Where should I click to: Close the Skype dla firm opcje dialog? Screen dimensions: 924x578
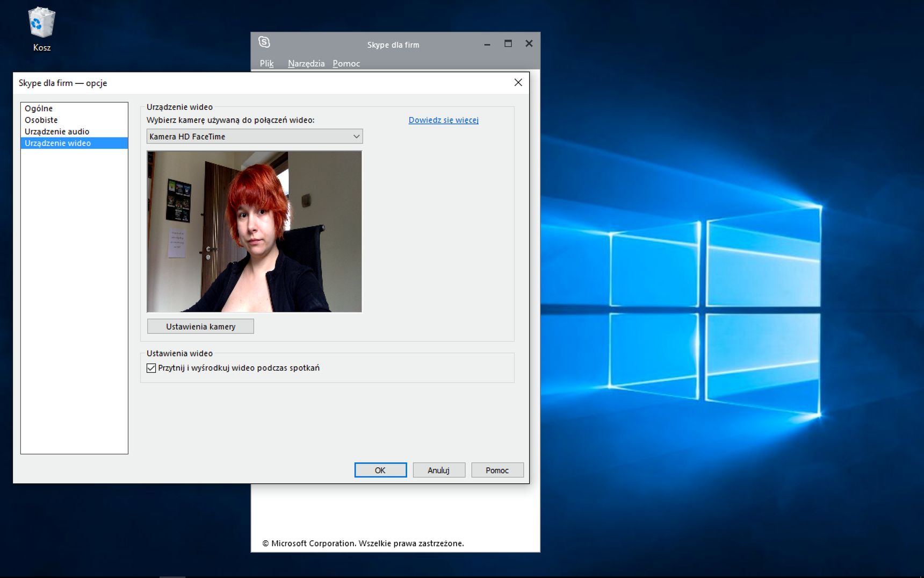[x=518, y=82]
